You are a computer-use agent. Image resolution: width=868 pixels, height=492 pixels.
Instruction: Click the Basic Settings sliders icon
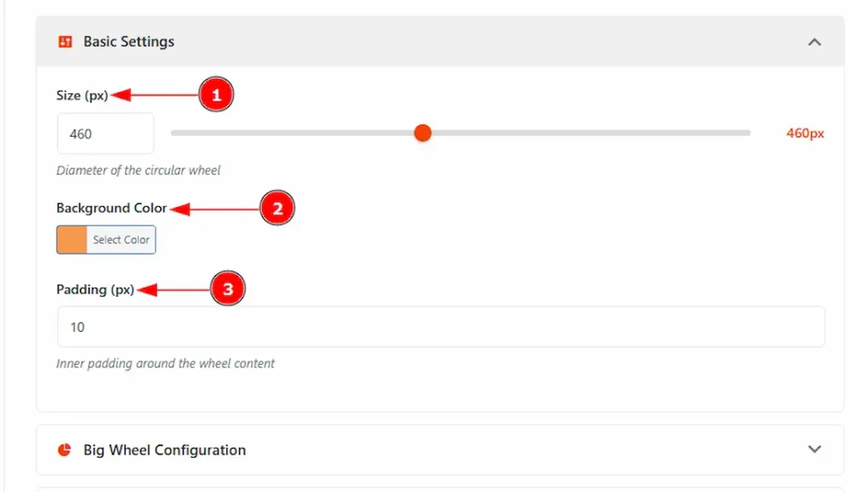tap(64, 42)
